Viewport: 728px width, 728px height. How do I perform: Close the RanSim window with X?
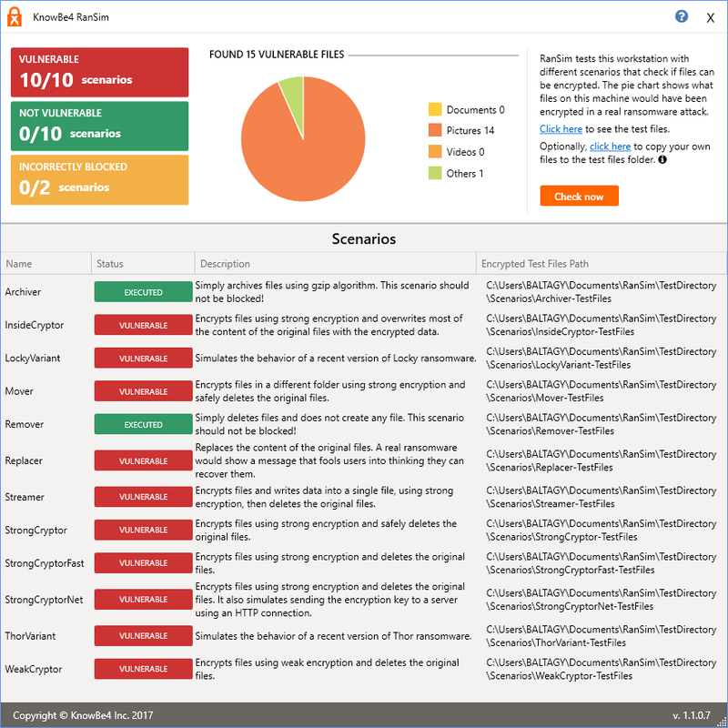[710, 18]
